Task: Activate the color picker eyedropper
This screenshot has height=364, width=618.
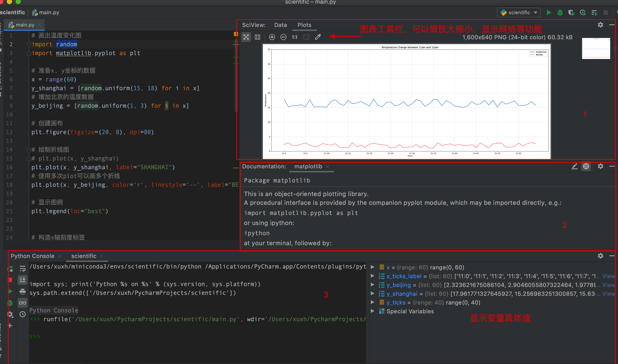Action: (318, 37)
